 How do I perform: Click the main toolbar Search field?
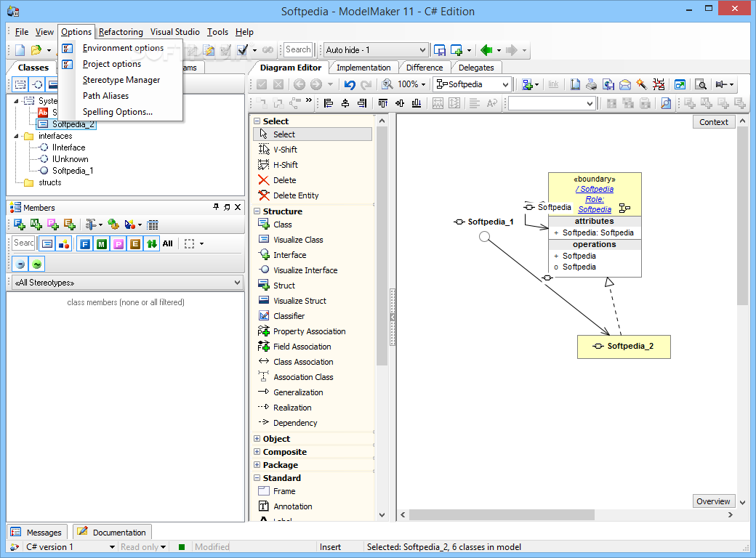tap(298, 49)
